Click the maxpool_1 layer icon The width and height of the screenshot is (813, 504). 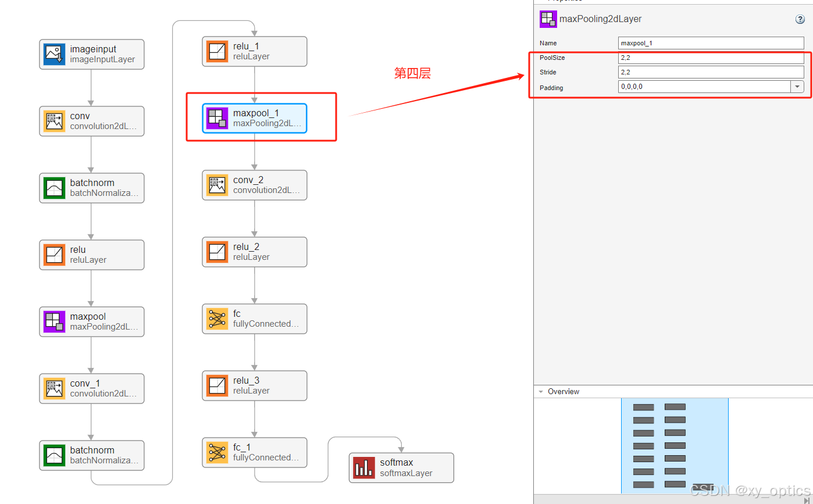pyautogui.click(x=217, y=118)
